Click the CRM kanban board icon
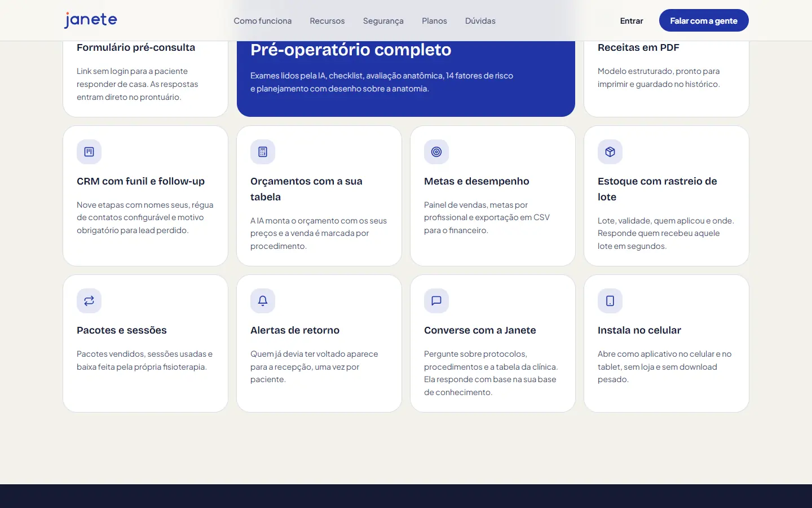Image resolution: width=812 pixels, height=508 pixels. pos(89,152)
